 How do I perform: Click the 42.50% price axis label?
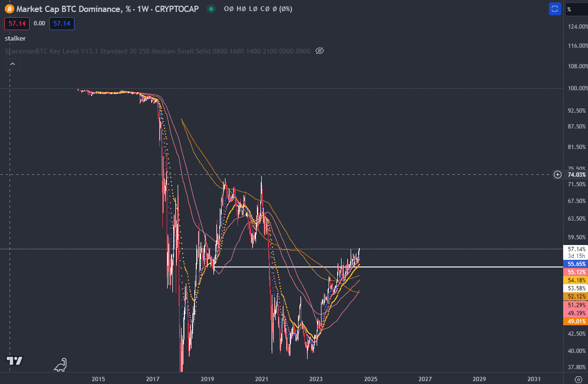(577, 333)
